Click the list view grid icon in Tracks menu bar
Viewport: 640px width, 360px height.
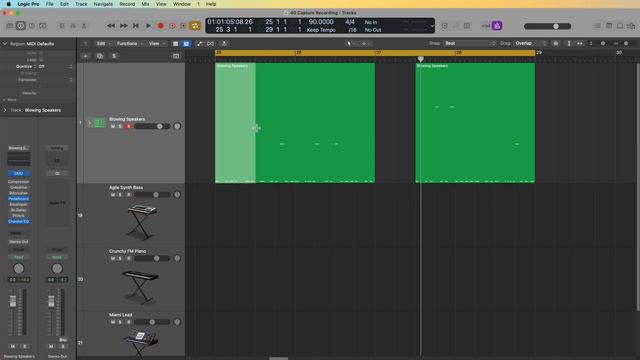click(x=176, y=43)
